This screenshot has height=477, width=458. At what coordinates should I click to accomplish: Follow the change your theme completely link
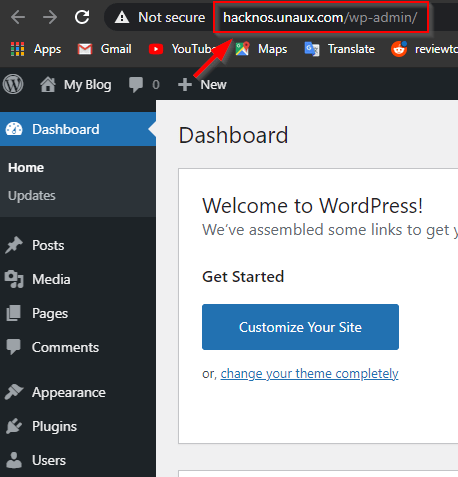(x=309, y=374)
